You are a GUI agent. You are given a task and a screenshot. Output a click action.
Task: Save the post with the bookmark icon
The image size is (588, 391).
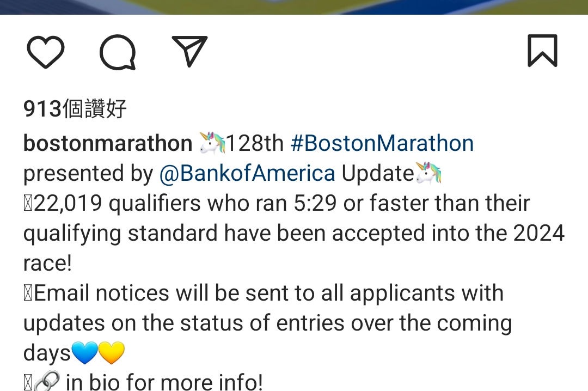click(542, 51)
